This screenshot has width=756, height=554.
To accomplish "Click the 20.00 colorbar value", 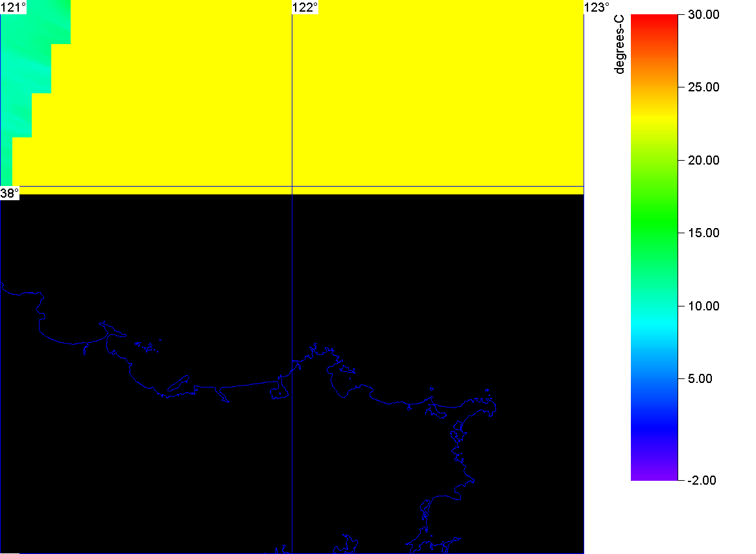I will click(703, 160).
